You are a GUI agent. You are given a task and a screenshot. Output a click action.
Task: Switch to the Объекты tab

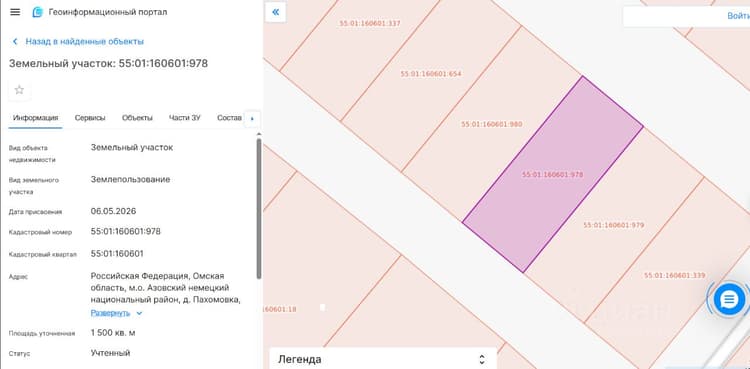137,118
